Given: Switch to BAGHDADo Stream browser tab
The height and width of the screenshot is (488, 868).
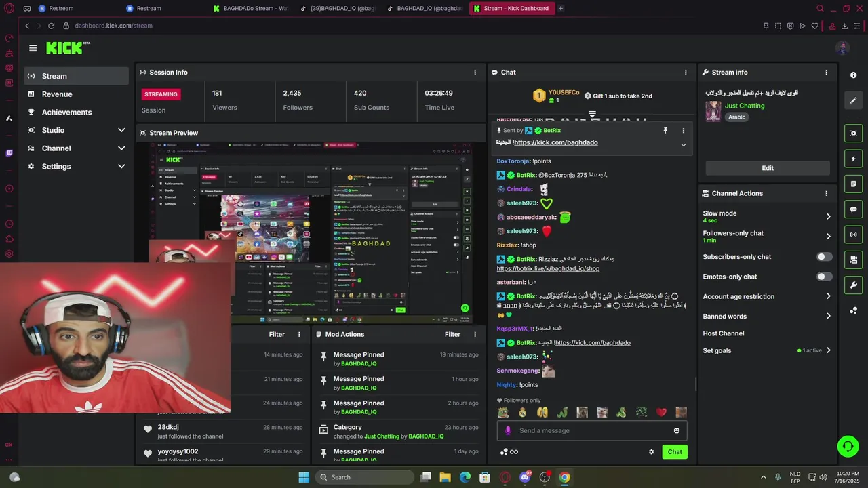Looking at the screenshot, I should 250,8.
